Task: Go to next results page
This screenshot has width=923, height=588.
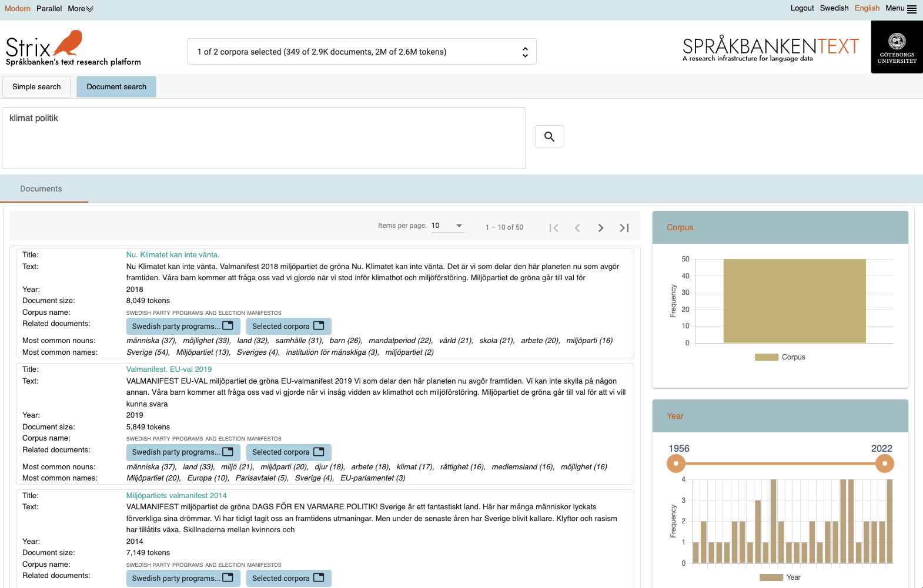Action: coord(600,228)
